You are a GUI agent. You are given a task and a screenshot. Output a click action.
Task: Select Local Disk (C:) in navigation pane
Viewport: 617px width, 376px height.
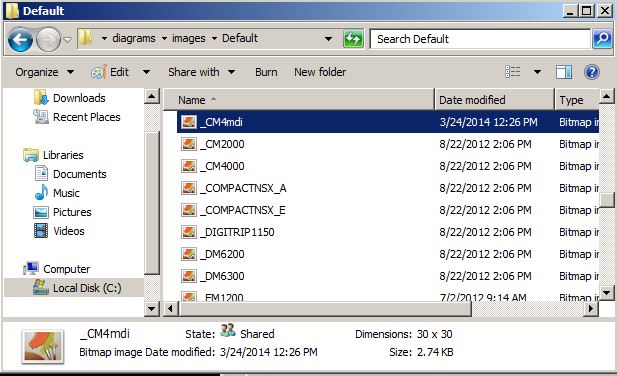point(87,288)
